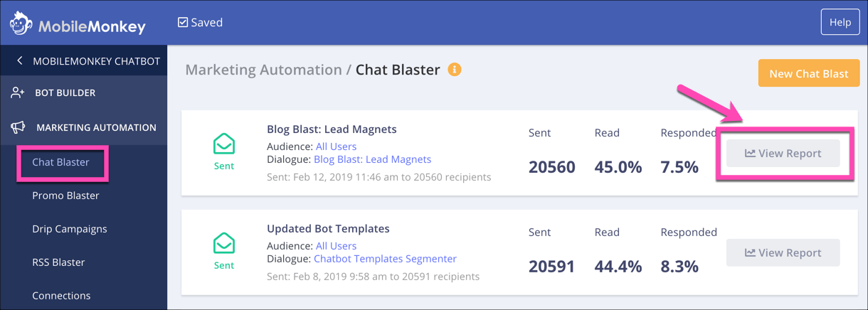Click the Marketing Automation megaphone icon
This screenshot has height=310, width=868.
pyautogui.click(x=18, y=127)
